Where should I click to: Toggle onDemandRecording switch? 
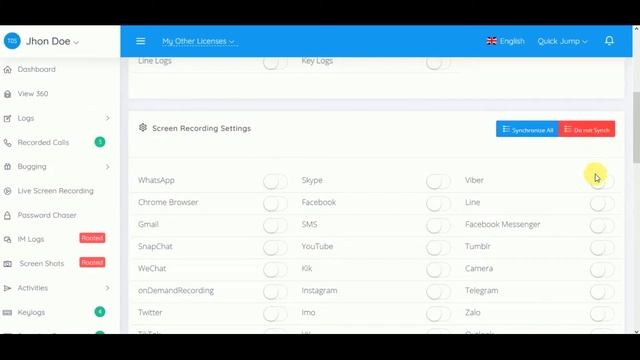[275, 291]
